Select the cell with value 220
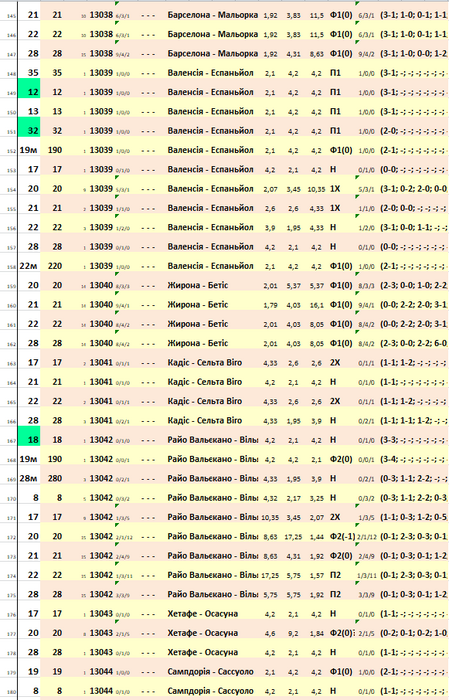Screen dimensions: 449x700 point(55,266)
